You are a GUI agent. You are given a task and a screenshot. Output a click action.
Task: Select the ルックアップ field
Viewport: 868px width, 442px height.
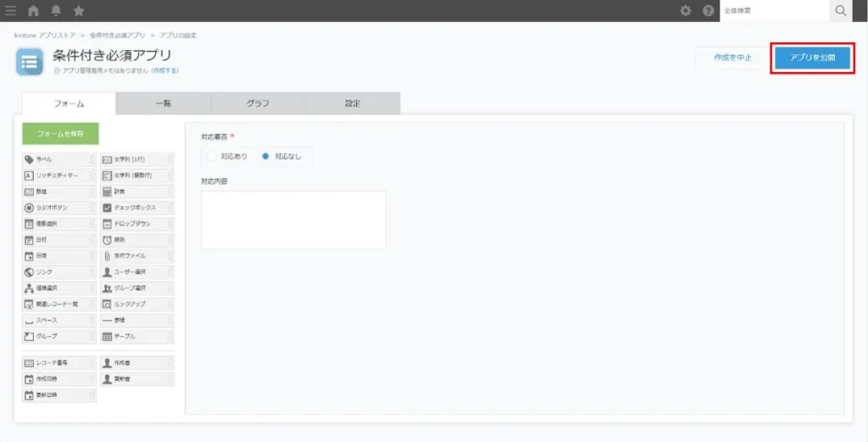pos(137,304)
